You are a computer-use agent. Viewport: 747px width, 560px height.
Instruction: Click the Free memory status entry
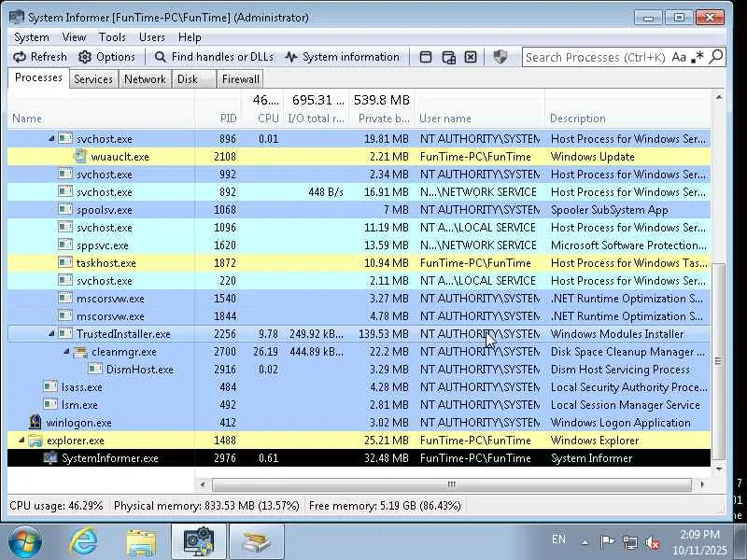click(x=385, y=506)
